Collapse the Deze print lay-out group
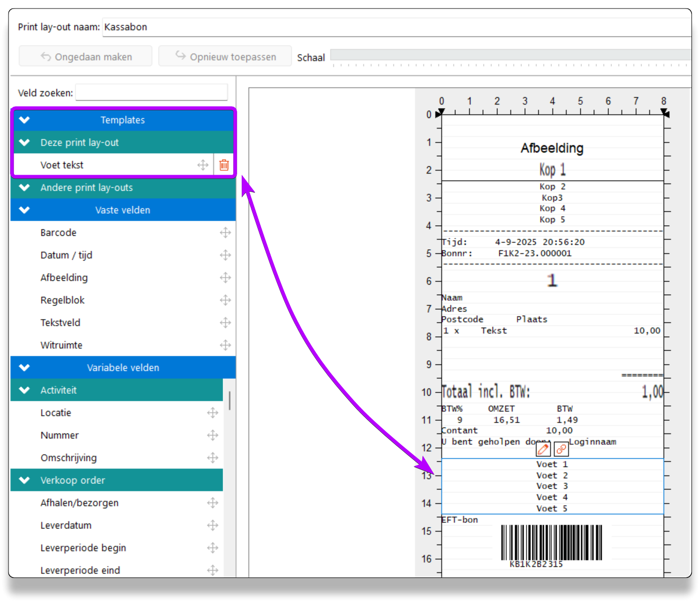This screenshot has width=700, height=602. [x=25, y=143]
